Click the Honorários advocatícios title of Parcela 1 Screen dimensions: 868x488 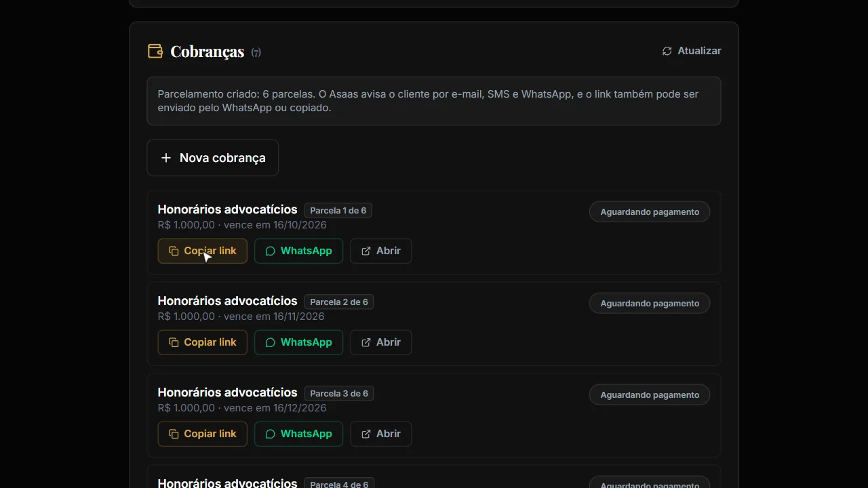227,209
